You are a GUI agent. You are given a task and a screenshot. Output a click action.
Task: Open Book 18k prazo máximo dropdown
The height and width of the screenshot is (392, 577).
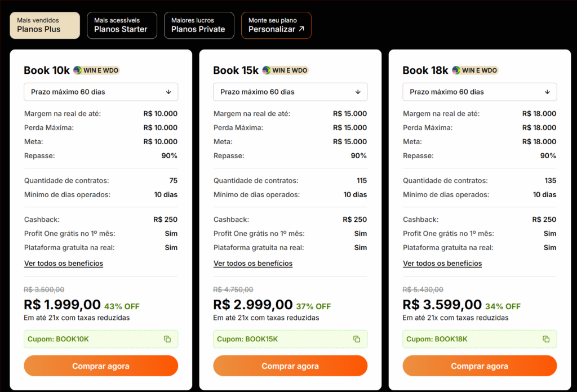coord(480,92)
